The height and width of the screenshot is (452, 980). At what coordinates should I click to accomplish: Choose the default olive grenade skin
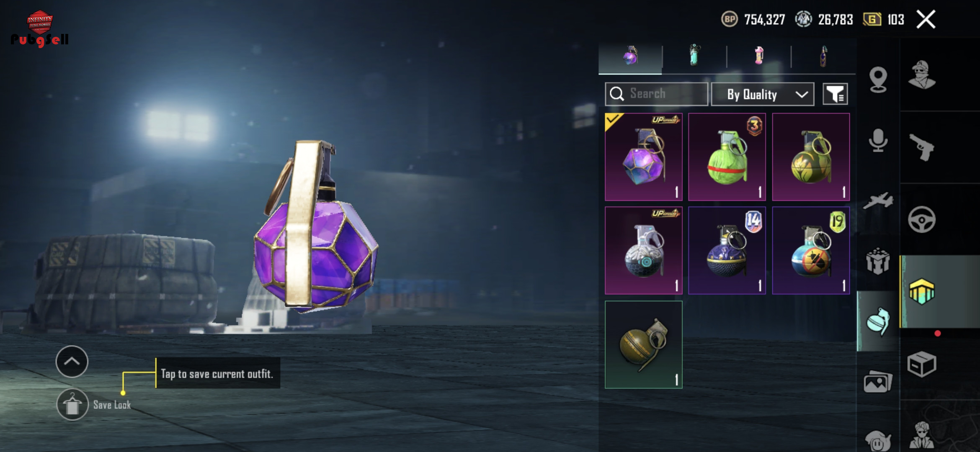pos(644,344)
